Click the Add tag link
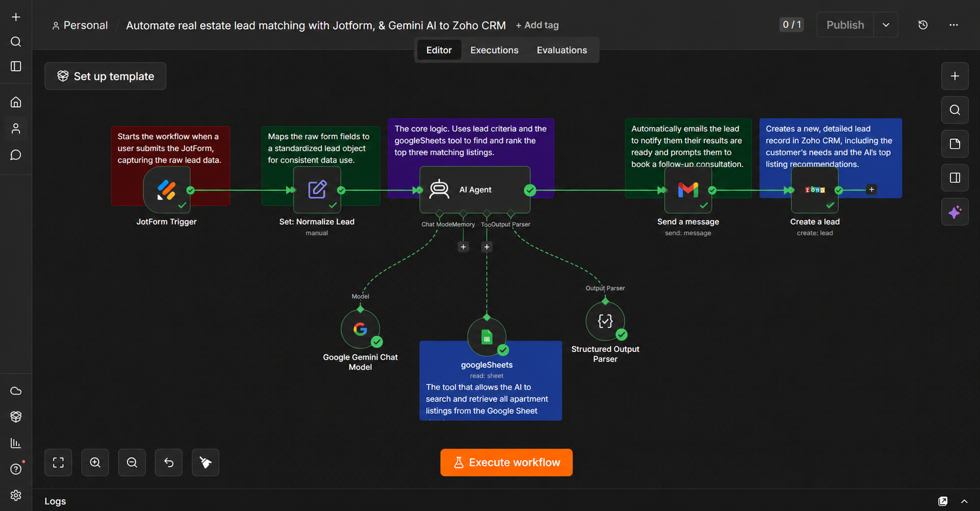Image resolution: width=980 pixels, height=511 pixels. (537, 25)
